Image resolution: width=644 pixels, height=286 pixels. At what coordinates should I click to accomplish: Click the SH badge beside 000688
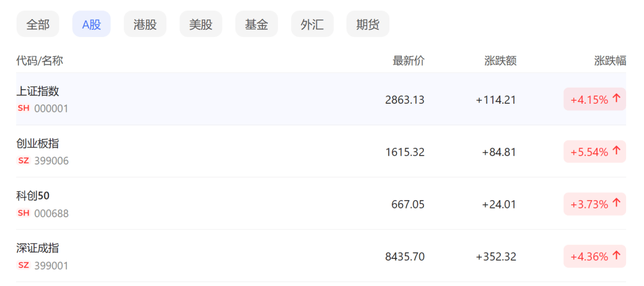tap(24, 213)
